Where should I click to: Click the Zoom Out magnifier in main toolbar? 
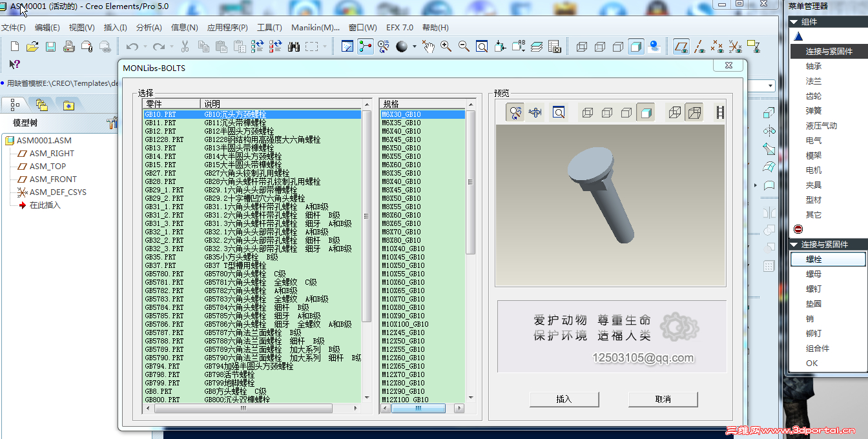coord(464,46)
